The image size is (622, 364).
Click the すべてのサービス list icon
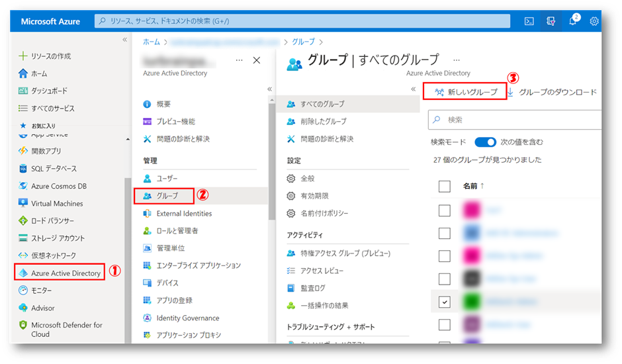pos(23,109)
